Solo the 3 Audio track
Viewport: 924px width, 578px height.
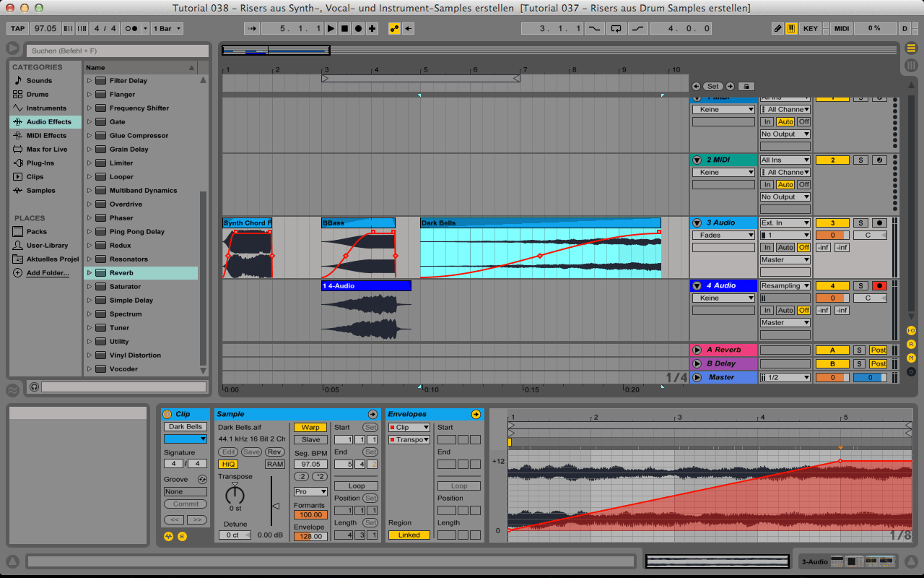[x=860, y=223]
